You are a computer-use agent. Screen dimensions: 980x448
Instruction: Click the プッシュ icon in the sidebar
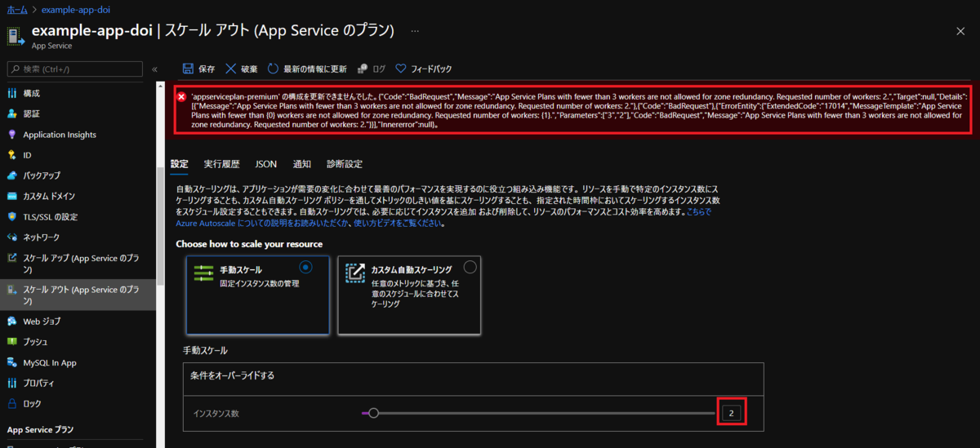click(12, 342)
